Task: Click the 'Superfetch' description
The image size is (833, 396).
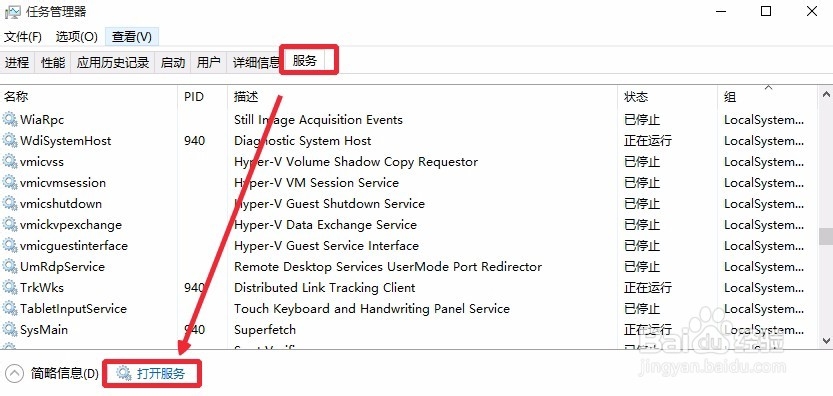Action: pos(265,330)
